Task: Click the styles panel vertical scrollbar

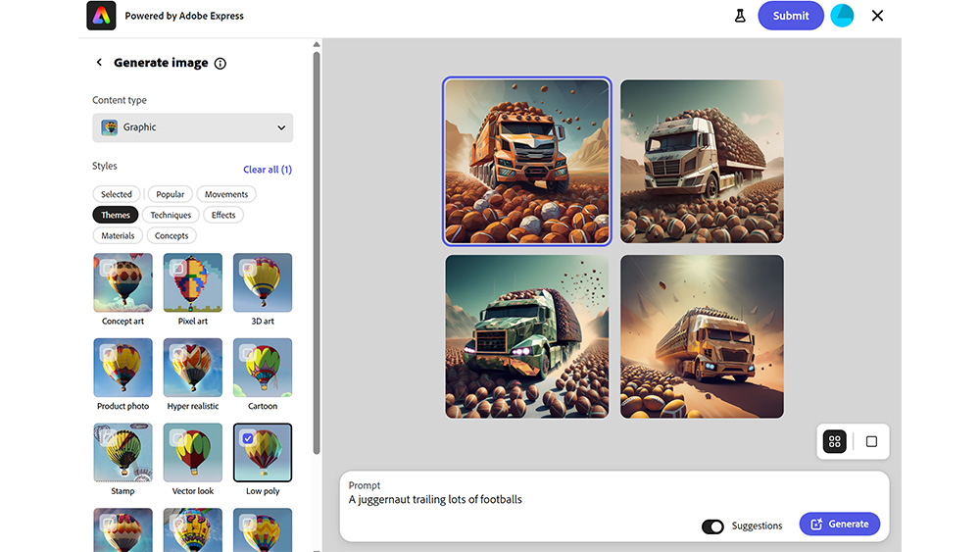Action: (317, 253)
